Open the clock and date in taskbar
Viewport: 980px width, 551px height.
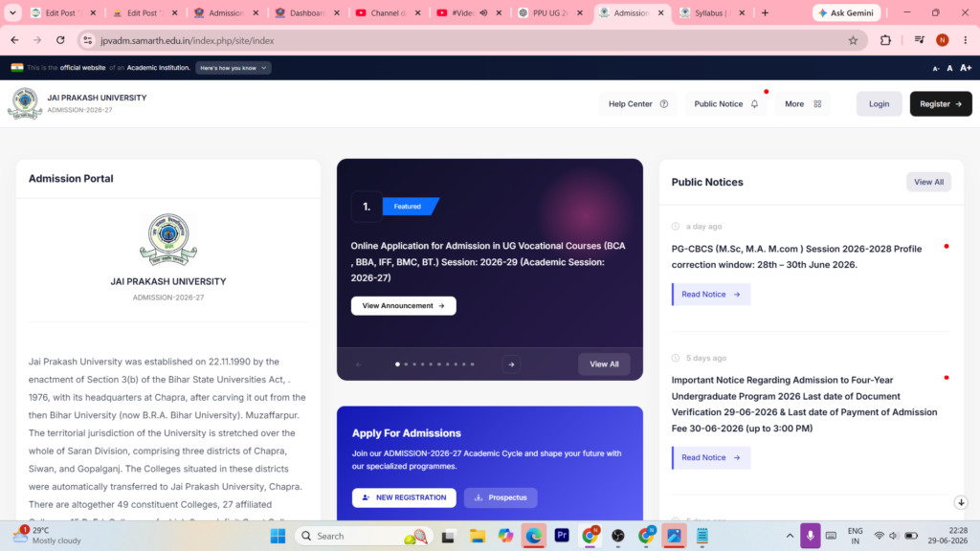947,536
